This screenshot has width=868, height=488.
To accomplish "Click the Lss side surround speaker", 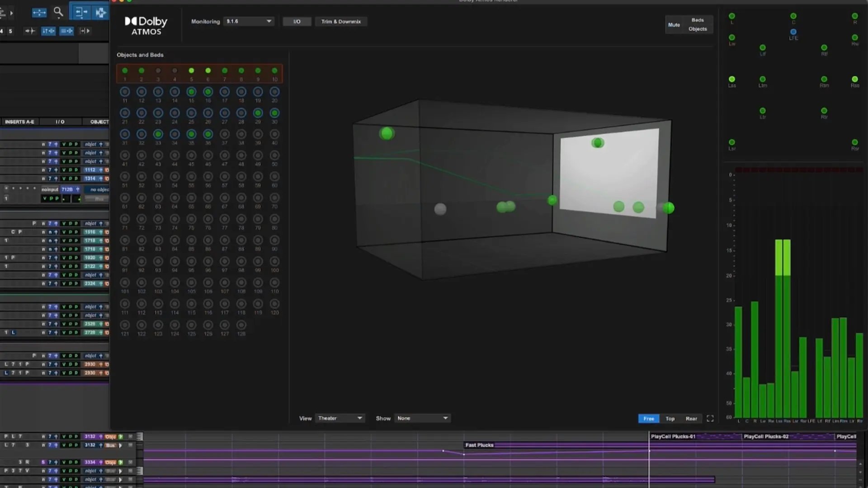I will coord(732,79).
